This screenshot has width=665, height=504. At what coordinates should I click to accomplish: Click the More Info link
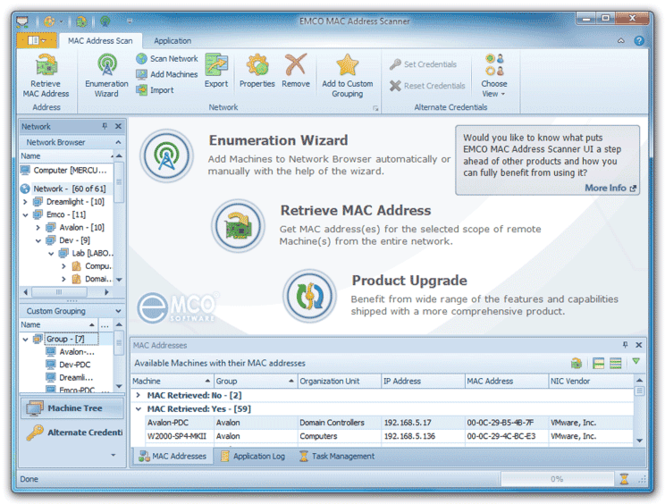pos(610,188)
